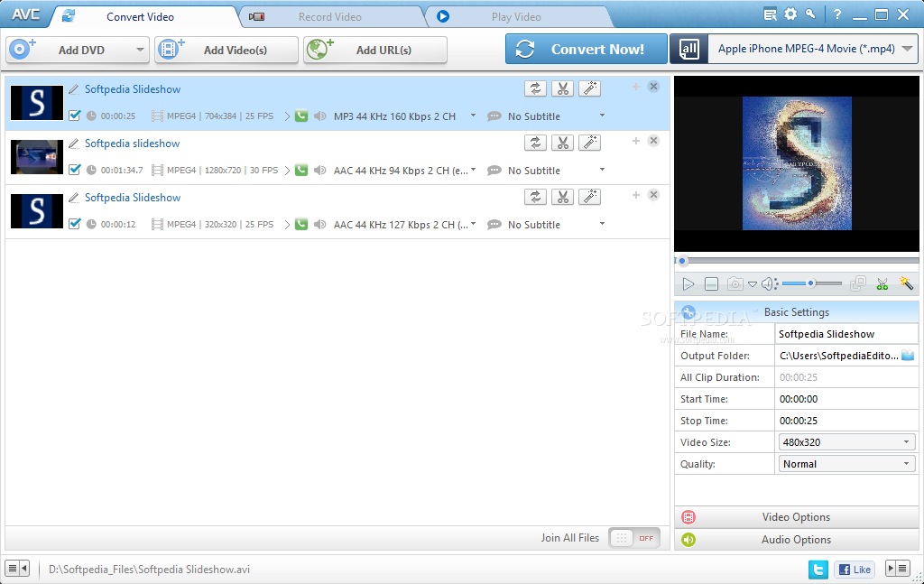The height and width of the screenshot is (584, 924).
Task: Click the wand effects icon under the preview
Action: point(906,283)
